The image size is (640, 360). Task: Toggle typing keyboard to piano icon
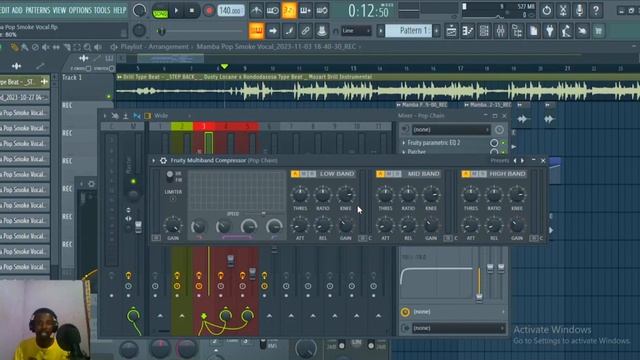[x=256, y=31]
